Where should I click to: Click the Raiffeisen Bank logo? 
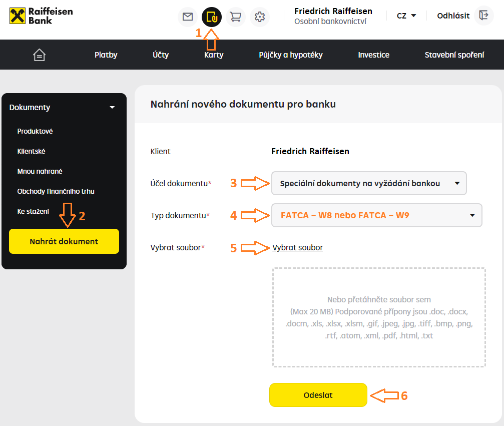pyautogui.click(x=41, y=16)
